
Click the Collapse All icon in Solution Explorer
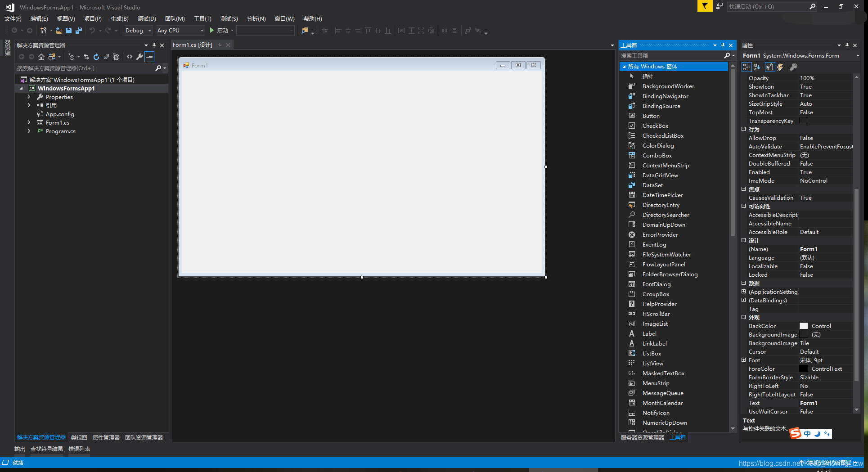tap(106, 57)
